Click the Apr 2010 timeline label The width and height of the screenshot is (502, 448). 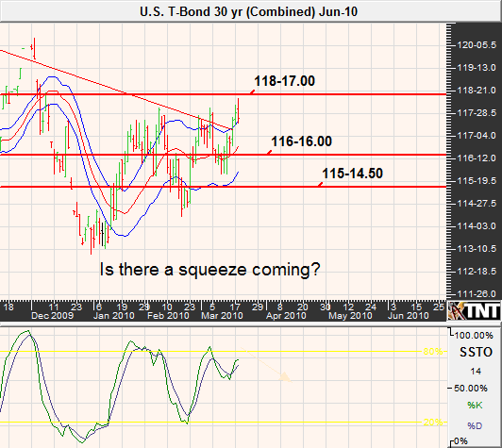286,316
